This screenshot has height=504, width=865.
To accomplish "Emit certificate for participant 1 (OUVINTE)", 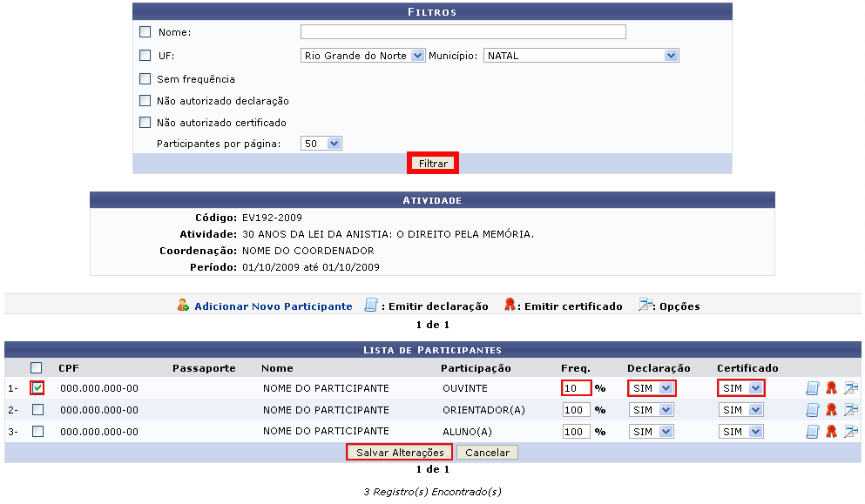I will click(831, 388).
